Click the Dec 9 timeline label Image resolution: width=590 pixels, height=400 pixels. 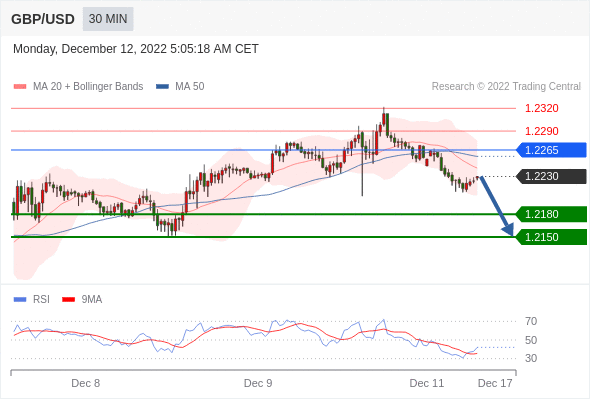[258, 383]
